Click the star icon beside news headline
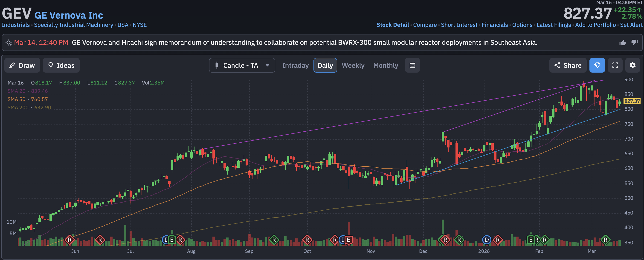Image resolution: width=644 pixels, height=260 pixels. pyautogui.click(x=9, y=43)
